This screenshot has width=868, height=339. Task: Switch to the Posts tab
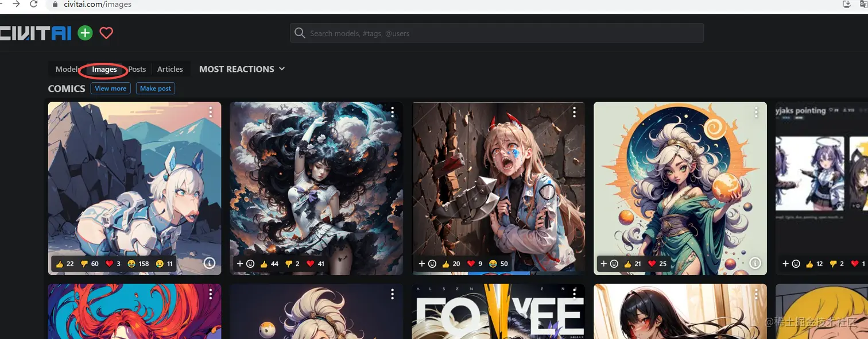(137, 69)
